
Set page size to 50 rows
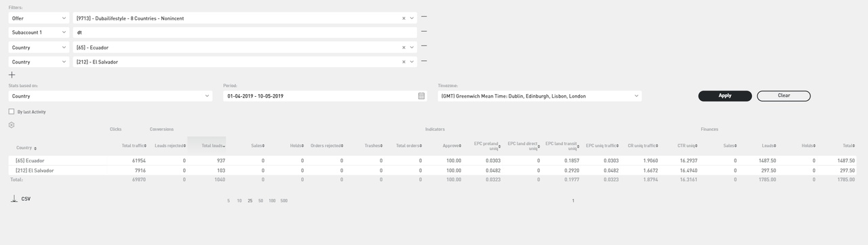click(261, 201)
